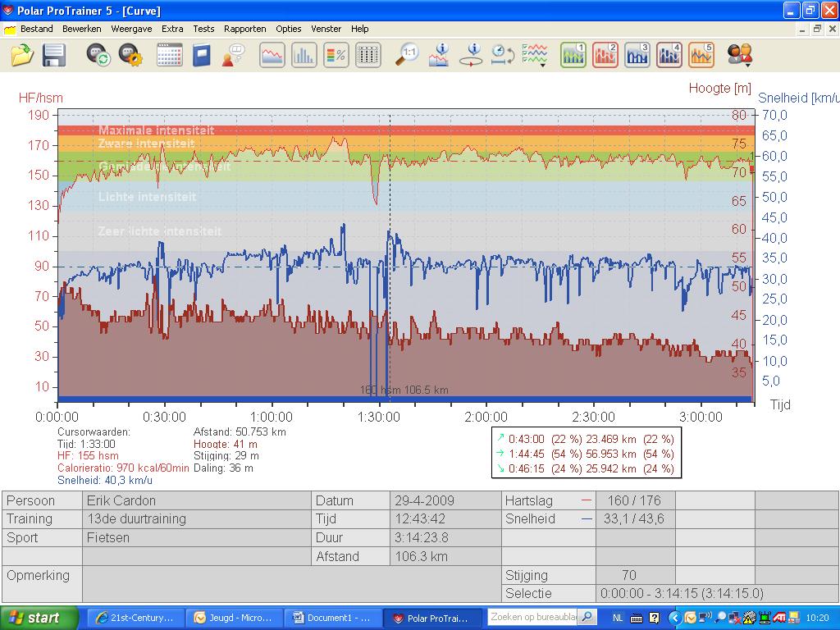Select graph layout preset 4
Image resolution: width=840 pixels, height=630 pixels.
click(669, 55)
